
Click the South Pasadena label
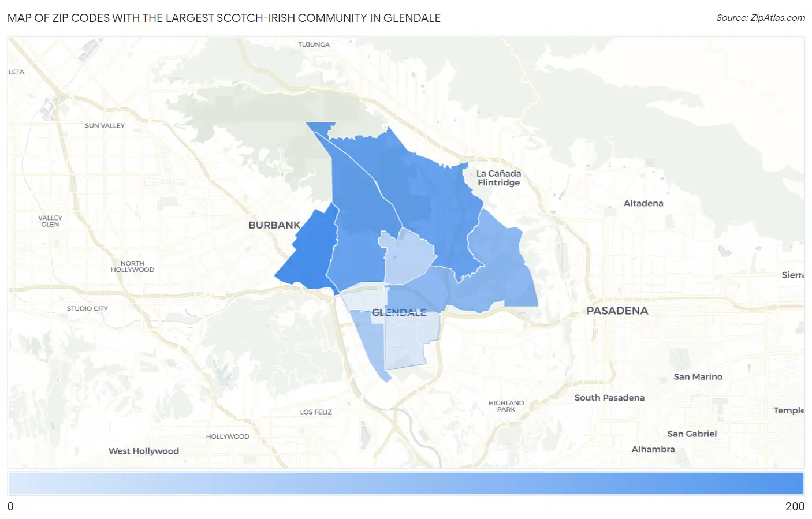pyautogui.click(x=609, y=398)
